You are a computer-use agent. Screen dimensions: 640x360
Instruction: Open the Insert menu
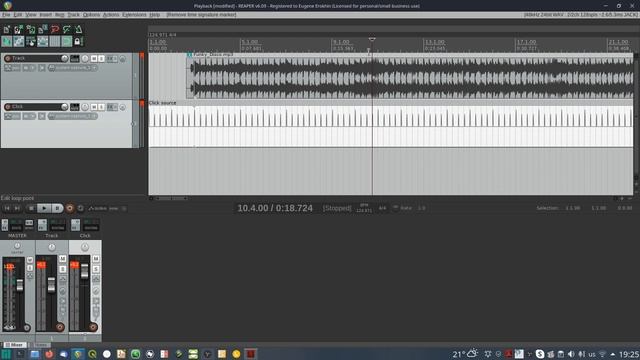(x=45, y=15)
